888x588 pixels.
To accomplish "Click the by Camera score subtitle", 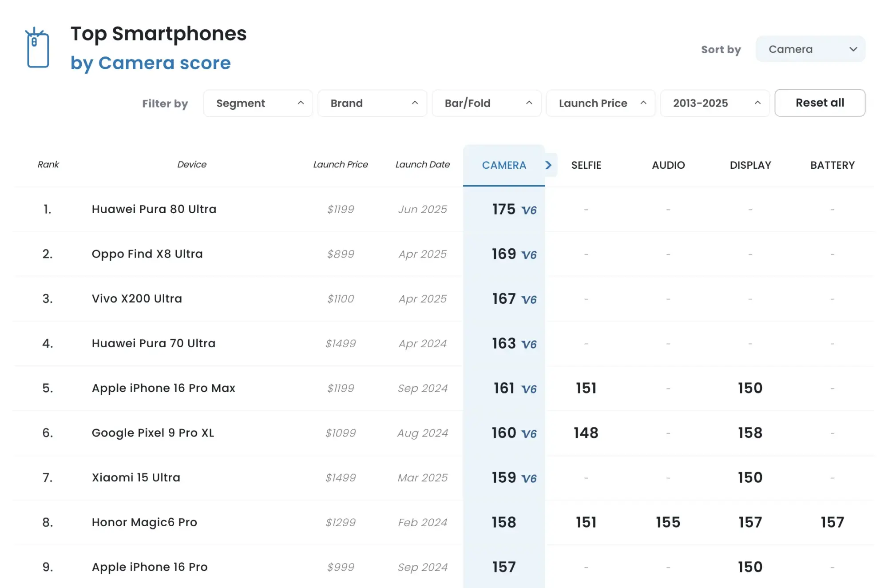I will coord(151,63).
